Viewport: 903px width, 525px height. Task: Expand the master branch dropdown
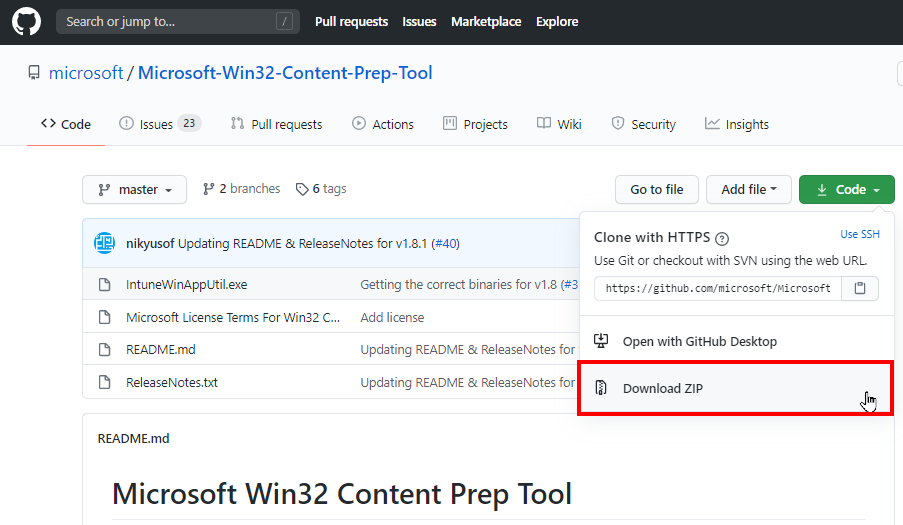(134, 189)
